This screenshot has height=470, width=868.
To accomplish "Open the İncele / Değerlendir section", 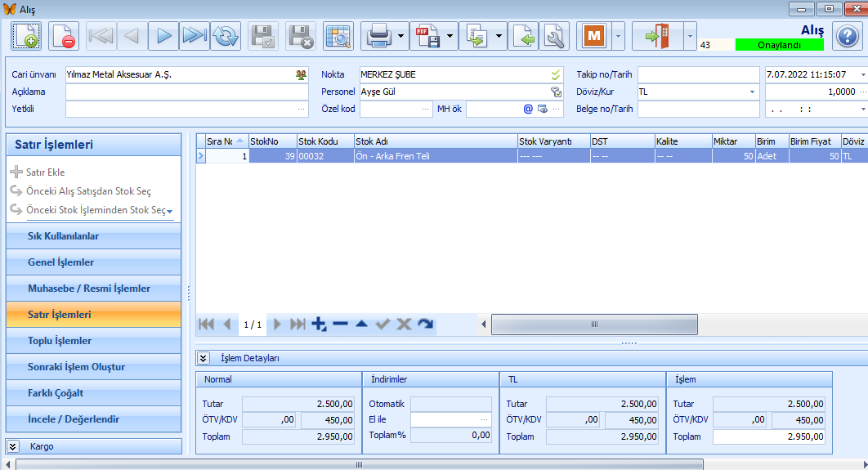I will coord(93,419).
